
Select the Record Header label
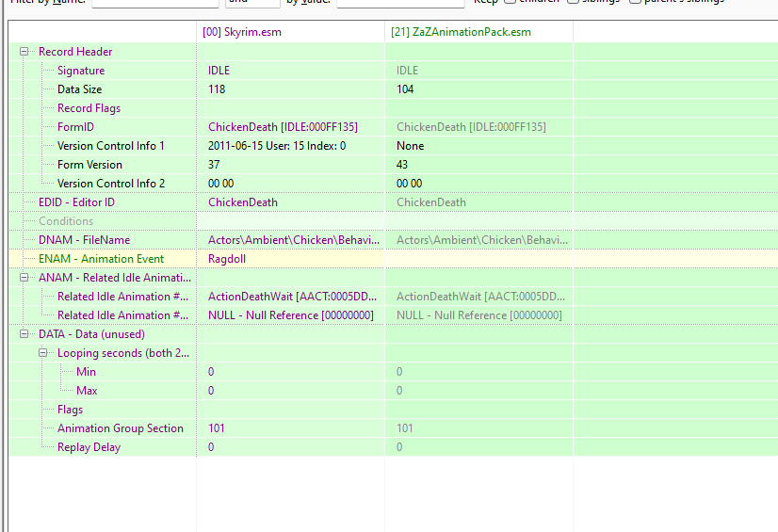75,52
